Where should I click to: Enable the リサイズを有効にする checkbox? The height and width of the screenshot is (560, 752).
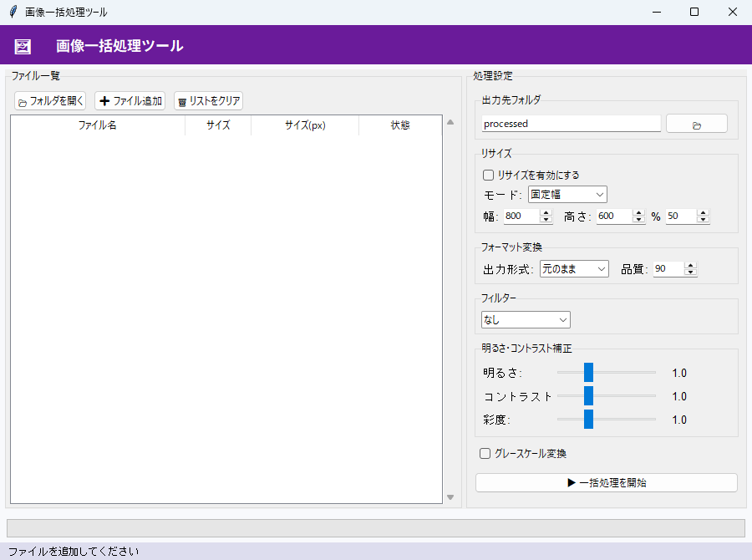[488, 176]
